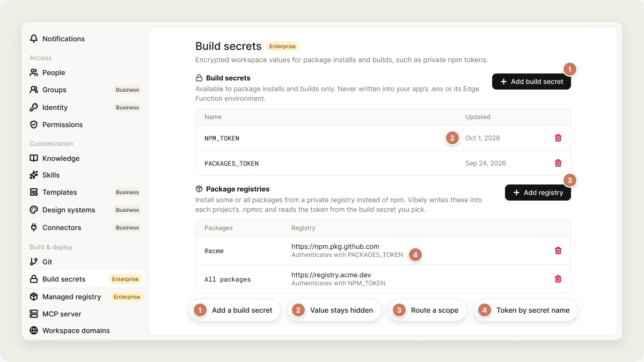This screenshot has height=362, width=644.
Task: Delete the PACKAGES_TOKEN build secret
Action: click(x=558, y=163)
